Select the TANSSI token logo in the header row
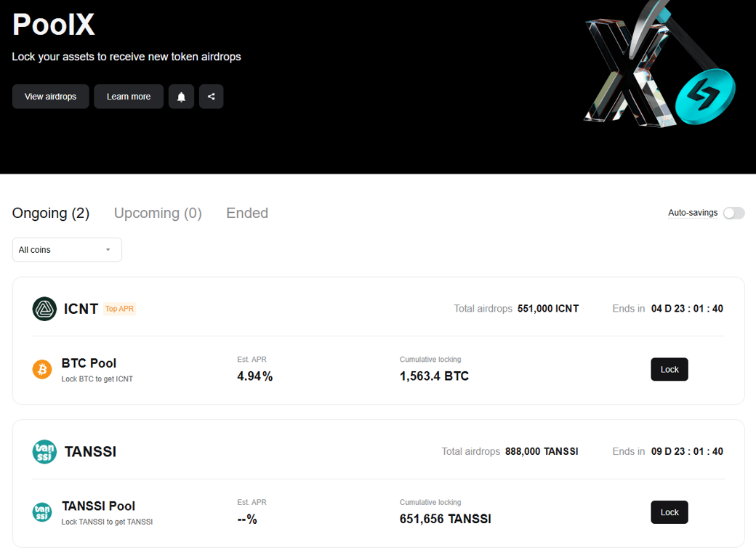The image size is (756, 558). 44,451
